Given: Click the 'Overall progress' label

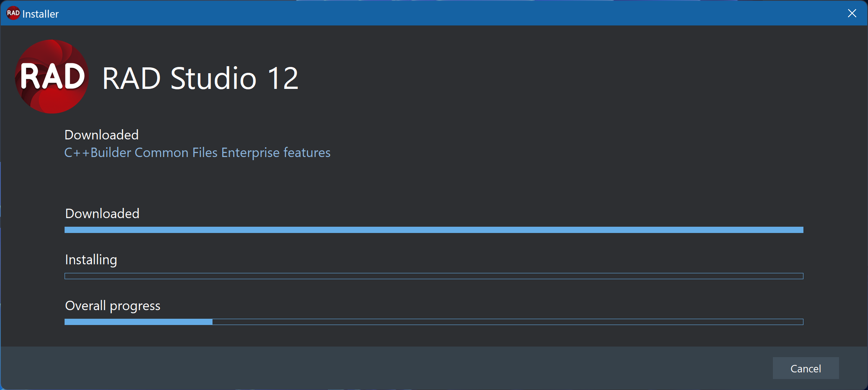Looking at the screenshot, I should click(x=113, y=306).
